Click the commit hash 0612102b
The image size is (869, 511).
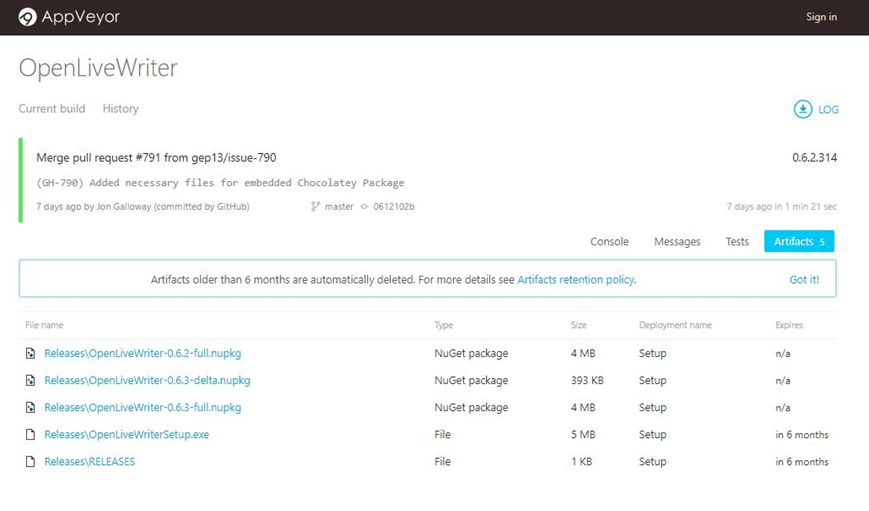click(x=393, y=207)
